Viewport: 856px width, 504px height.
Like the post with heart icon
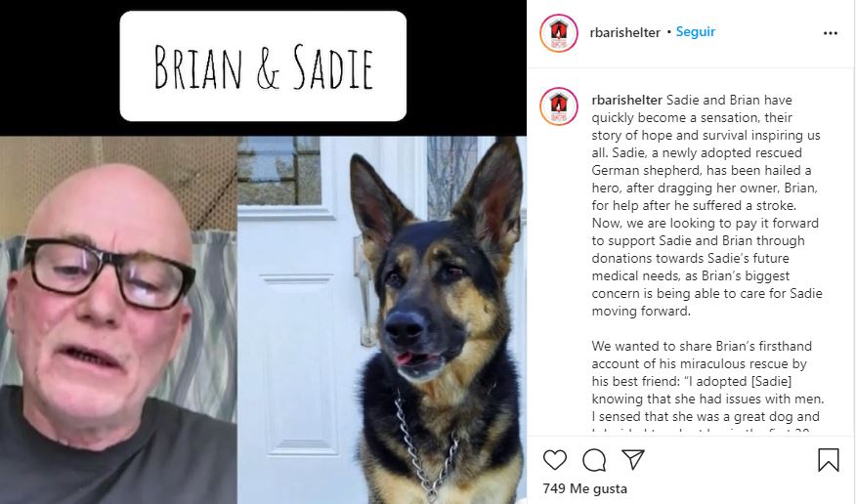(x=555, y=460)
